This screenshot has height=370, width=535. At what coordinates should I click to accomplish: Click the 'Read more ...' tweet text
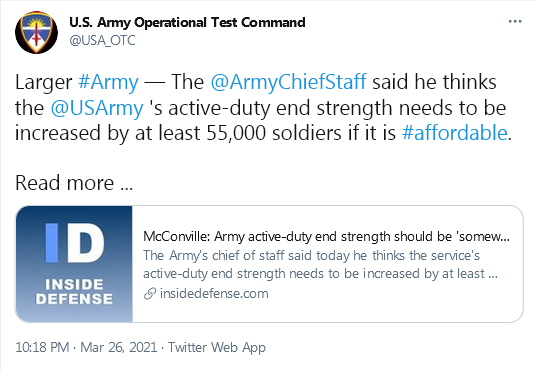[x=74, y=183]
